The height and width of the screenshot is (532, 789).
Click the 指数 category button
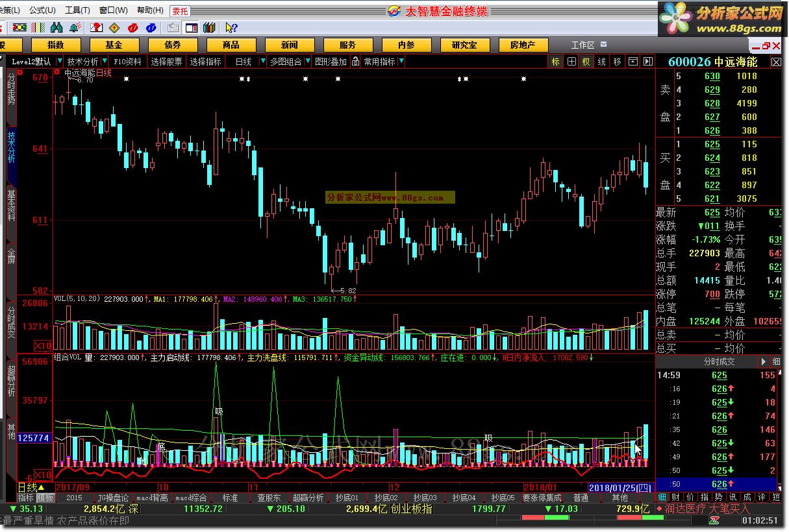pyautogui.click(x=56, y=45)
